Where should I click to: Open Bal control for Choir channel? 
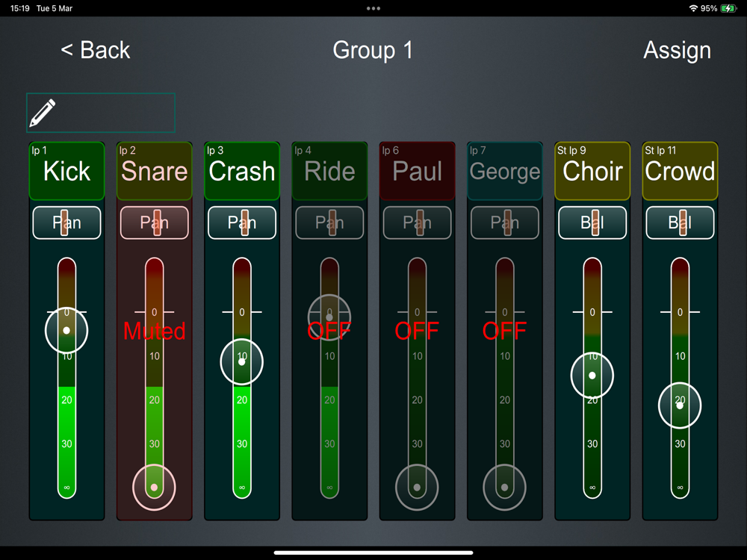point(592,223)
